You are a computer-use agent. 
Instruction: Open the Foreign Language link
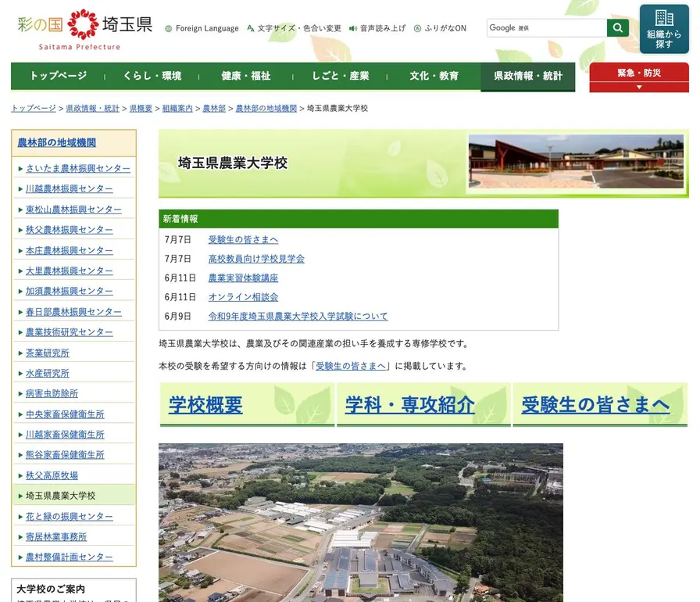(207, 28)
